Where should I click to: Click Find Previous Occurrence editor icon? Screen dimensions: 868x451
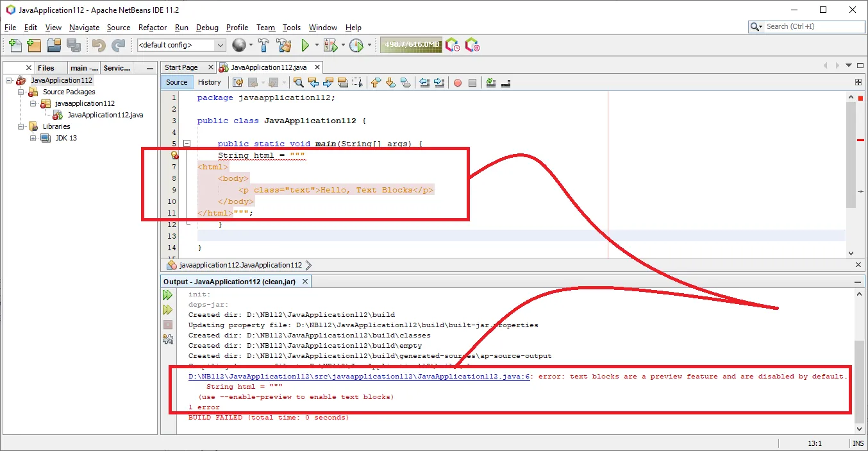point(313,82)
